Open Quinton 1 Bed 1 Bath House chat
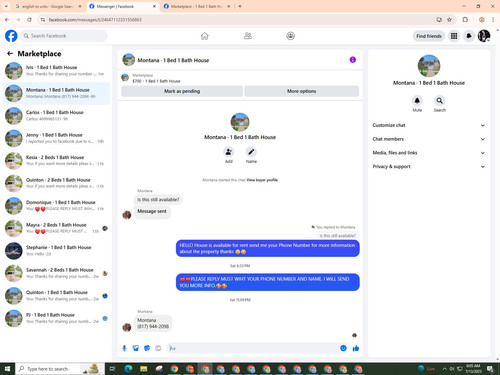 [x=56, y=296]
